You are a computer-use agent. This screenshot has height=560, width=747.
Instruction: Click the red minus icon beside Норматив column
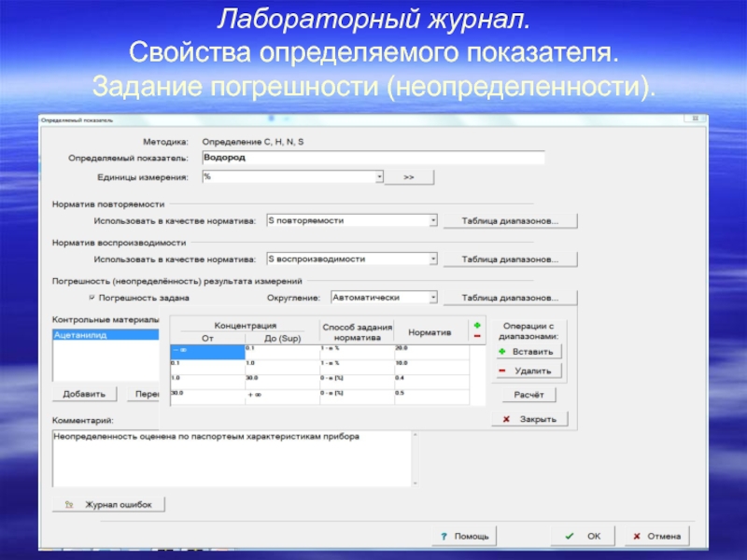pyautogui.click(x=477, y=336)
